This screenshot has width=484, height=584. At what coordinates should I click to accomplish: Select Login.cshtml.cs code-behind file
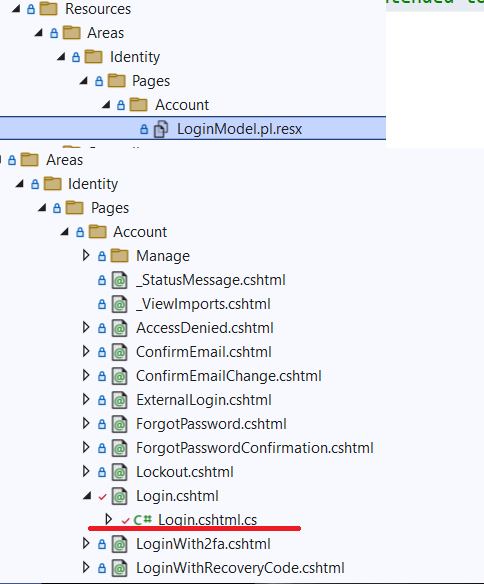[207, 520]
